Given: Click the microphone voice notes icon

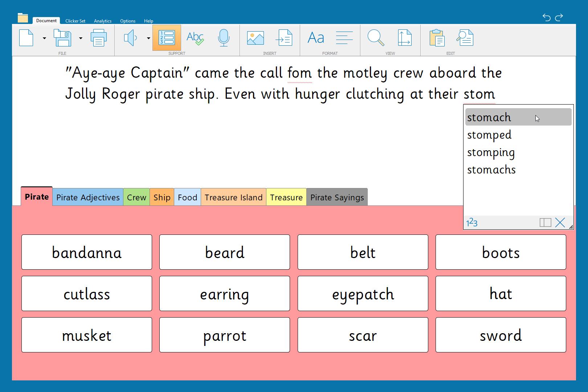Looking at the screenshot, I should pyautogui.click(x=224, y=38).
